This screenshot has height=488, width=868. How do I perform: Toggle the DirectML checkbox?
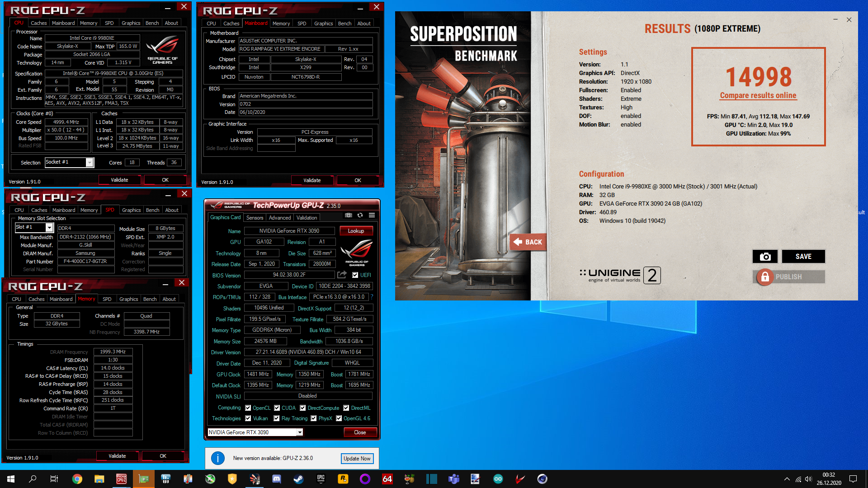[346, 408]
